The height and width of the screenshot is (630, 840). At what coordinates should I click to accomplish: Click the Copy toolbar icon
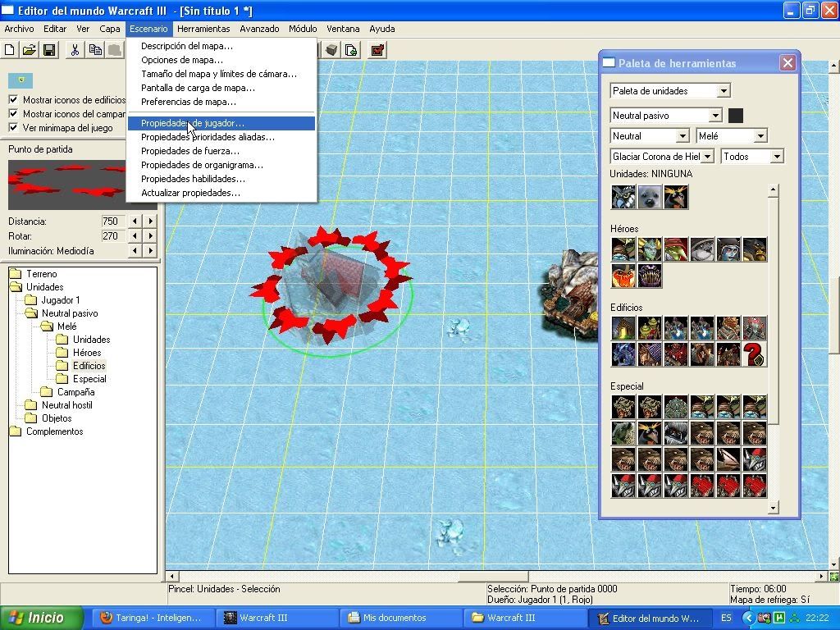pyautogui.click(x=95, y=50)
